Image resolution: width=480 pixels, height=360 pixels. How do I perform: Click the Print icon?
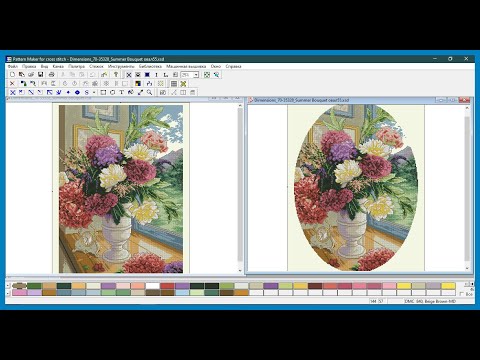tap(52, 75)
